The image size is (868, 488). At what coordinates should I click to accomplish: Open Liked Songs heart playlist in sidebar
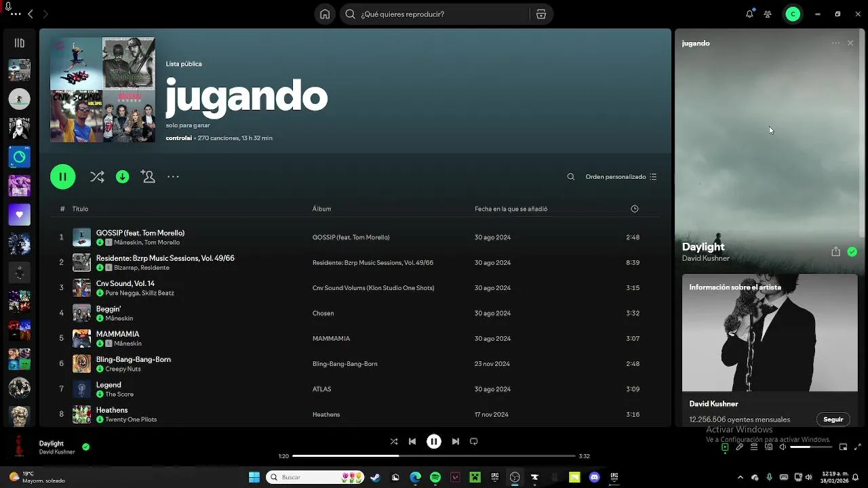pos(19,214)
